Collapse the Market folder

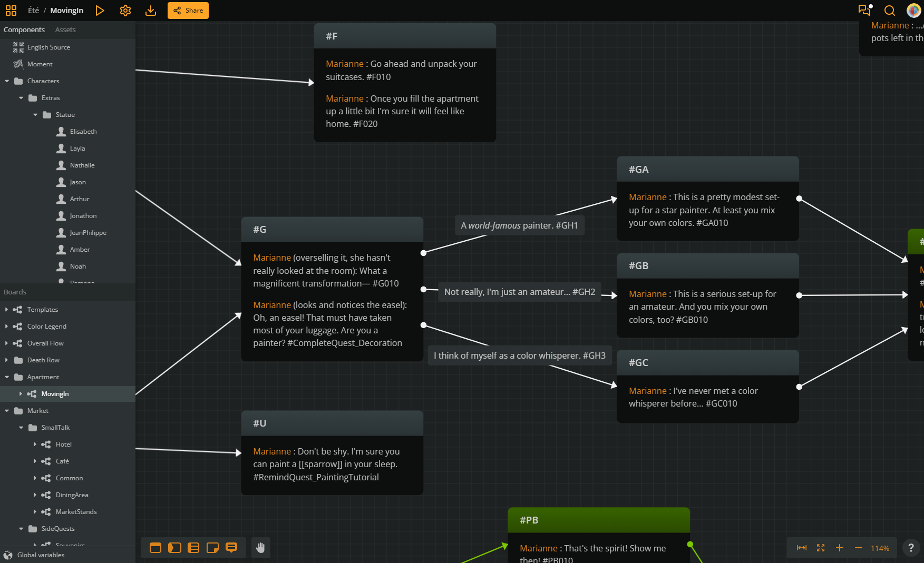click(x=7, y=411)
